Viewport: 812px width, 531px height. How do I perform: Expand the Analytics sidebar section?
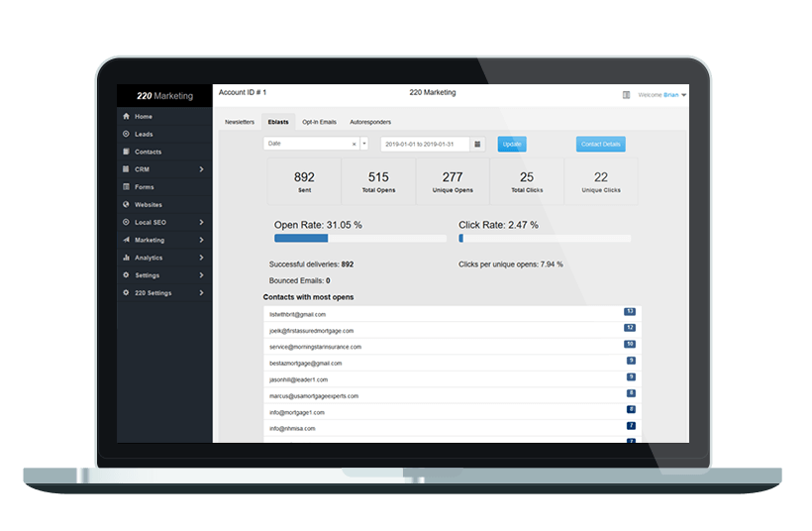tap(201, 258)
